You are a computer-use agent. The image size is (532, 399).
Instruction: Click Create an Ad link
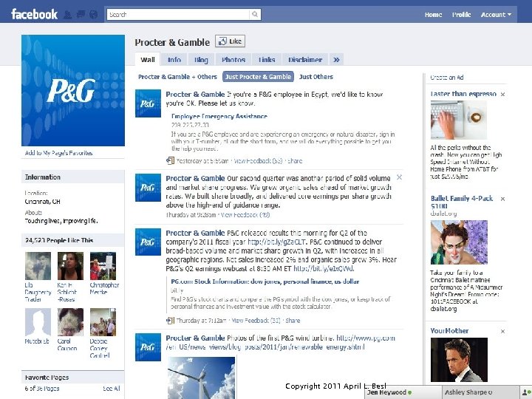coord(447,78)
